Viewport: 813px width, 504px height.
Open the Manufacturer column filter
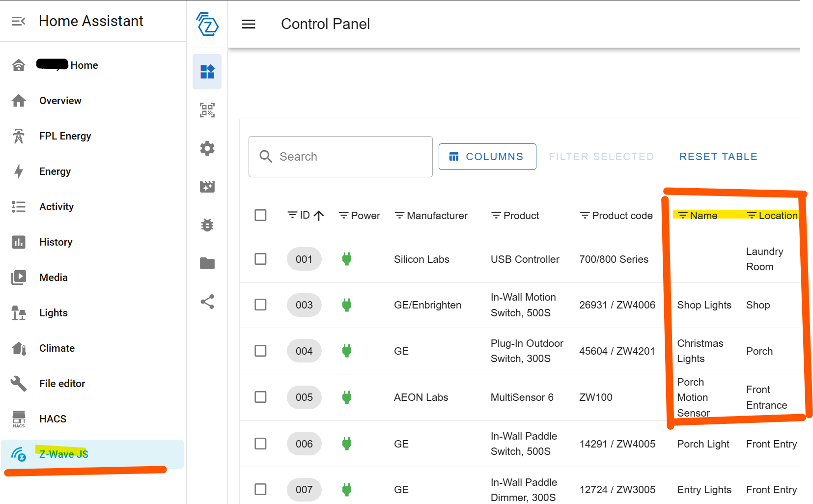click(x=399, y=215)
